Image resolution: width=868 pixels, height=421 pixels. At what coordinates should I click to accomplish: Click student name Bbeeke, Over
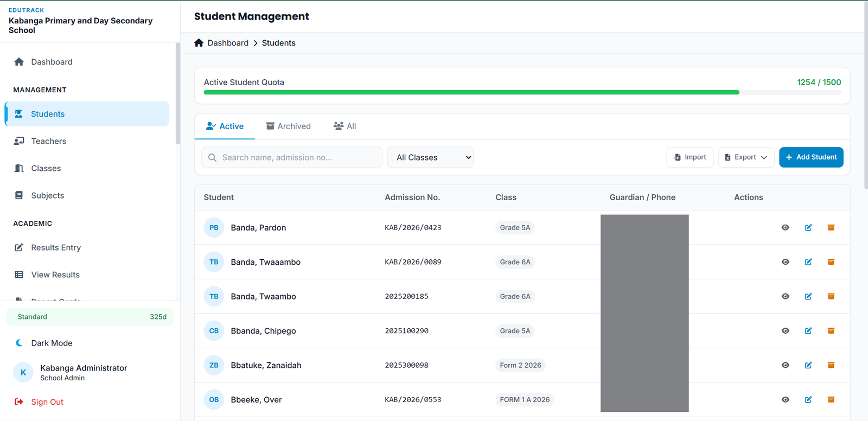256,400
